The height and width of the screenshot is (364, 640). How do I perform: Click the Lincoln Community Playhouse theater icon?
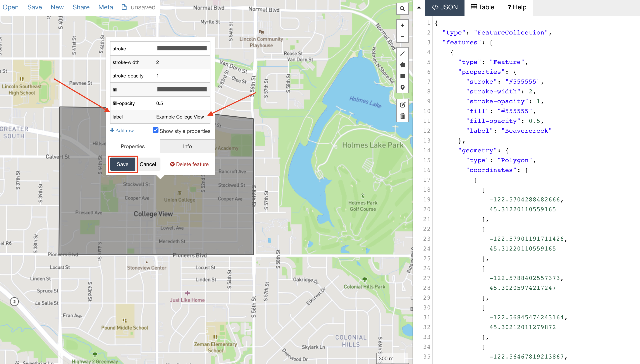point(261,32)
